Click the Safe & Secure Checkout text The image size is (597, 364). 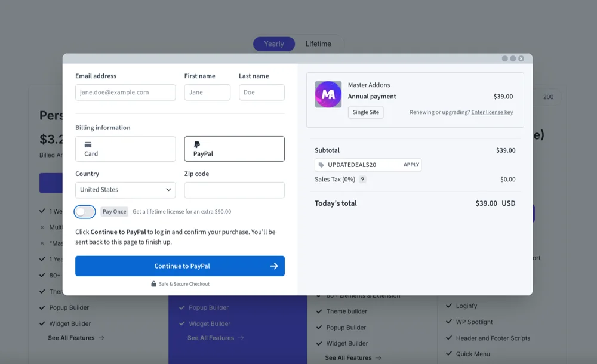click(x=184, y=284)
